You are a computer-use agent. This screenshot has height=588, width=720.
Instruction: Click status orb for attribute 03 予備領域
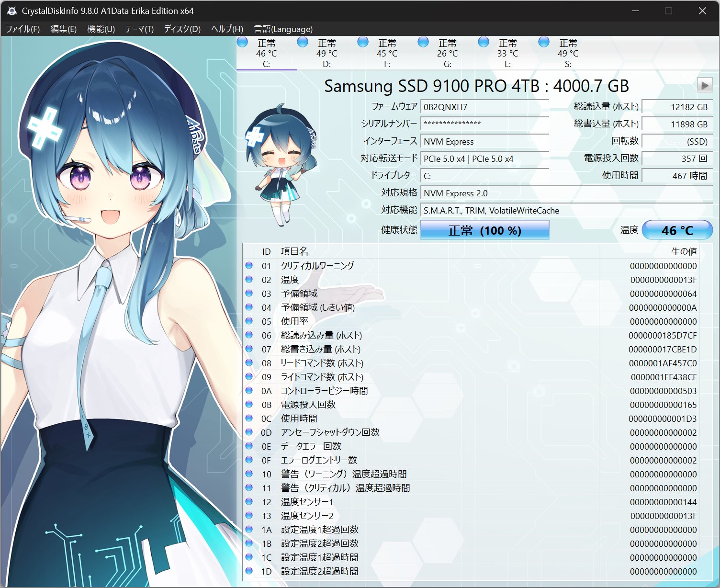[249, 293]
